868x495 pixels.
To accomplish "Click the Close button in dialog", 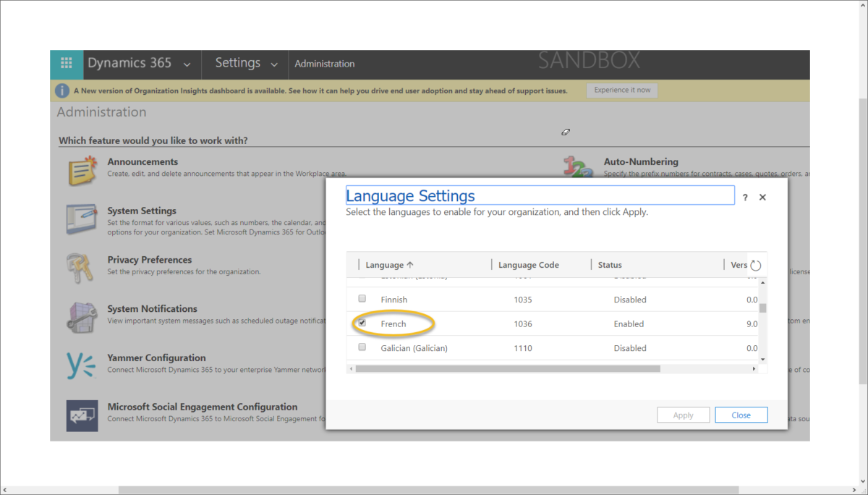I will [x=741, y=415].
